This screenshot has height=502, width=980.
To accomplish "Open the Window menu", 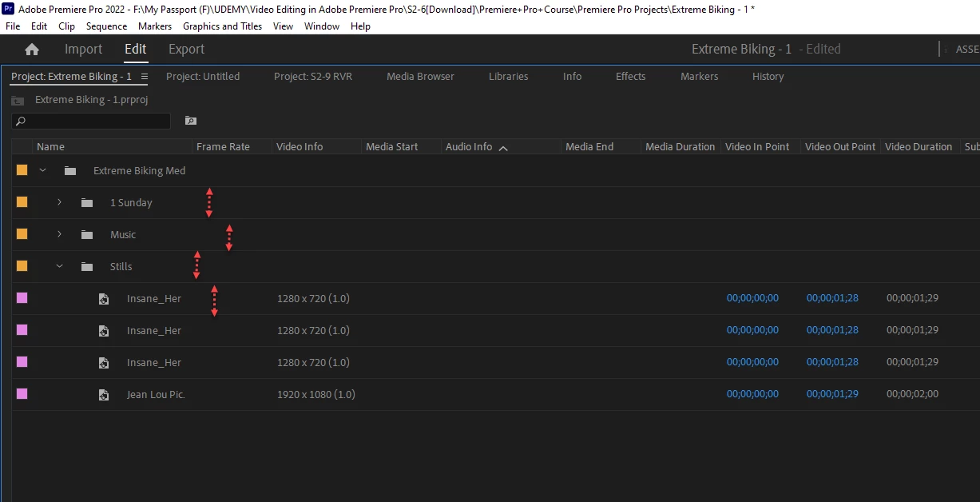I will click(322, 26).
